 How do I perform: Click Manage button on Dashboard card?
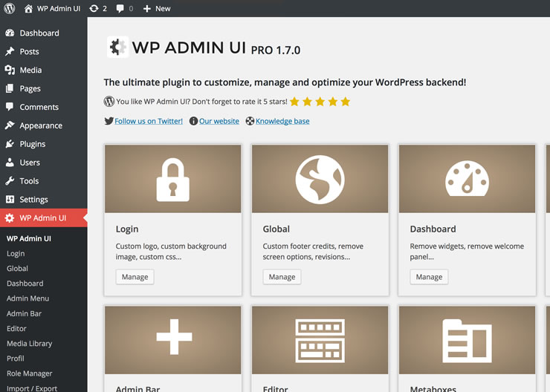click(429, 277)
